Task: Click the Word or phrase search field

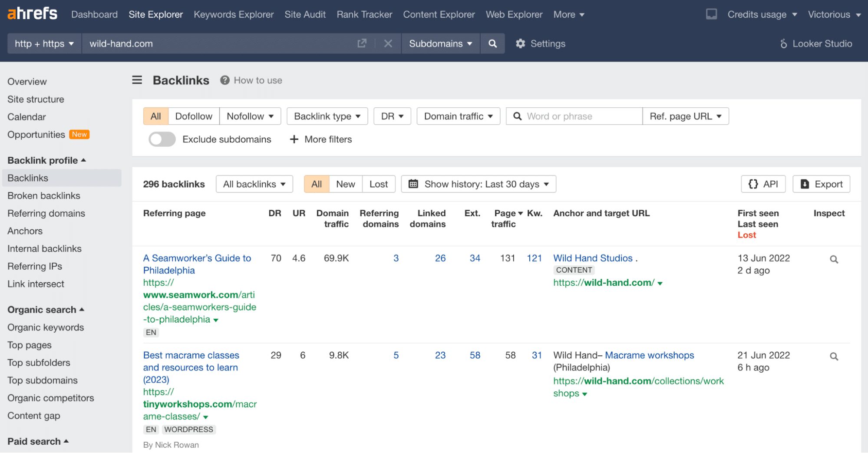Action: [x=574, y=116]
